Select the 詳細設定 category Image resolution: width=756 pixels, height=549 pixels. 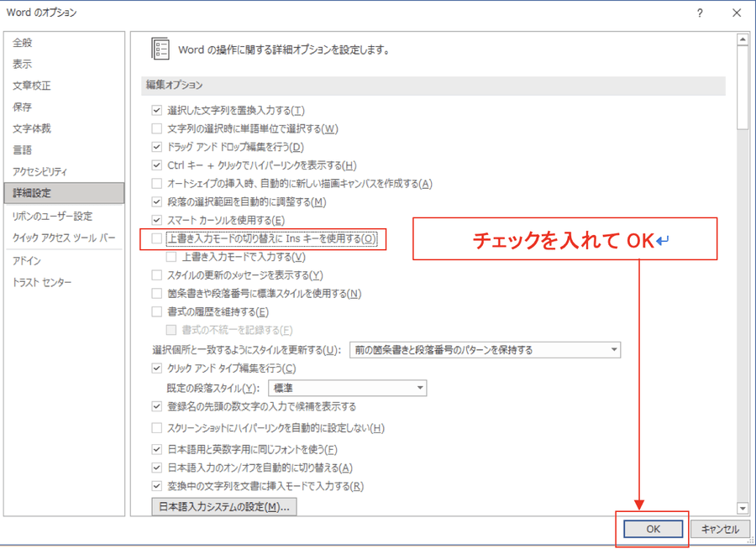click(64, 193)
